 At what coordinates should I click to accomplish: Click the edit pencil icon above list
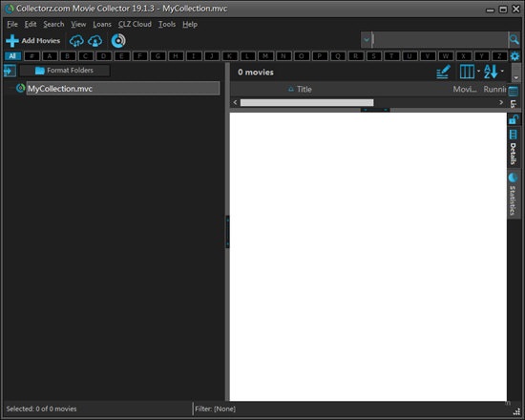443,72
